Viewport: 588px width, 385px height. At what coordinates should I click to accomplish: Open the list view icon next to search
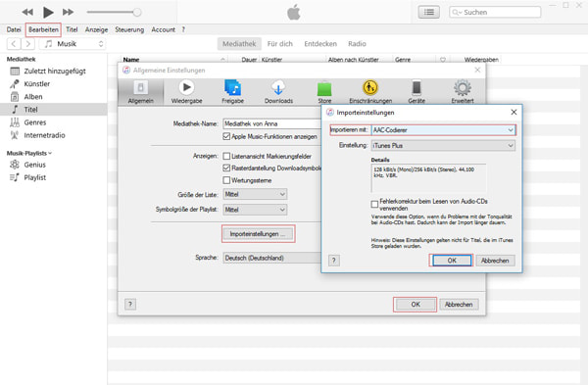(x=429, y=12)
